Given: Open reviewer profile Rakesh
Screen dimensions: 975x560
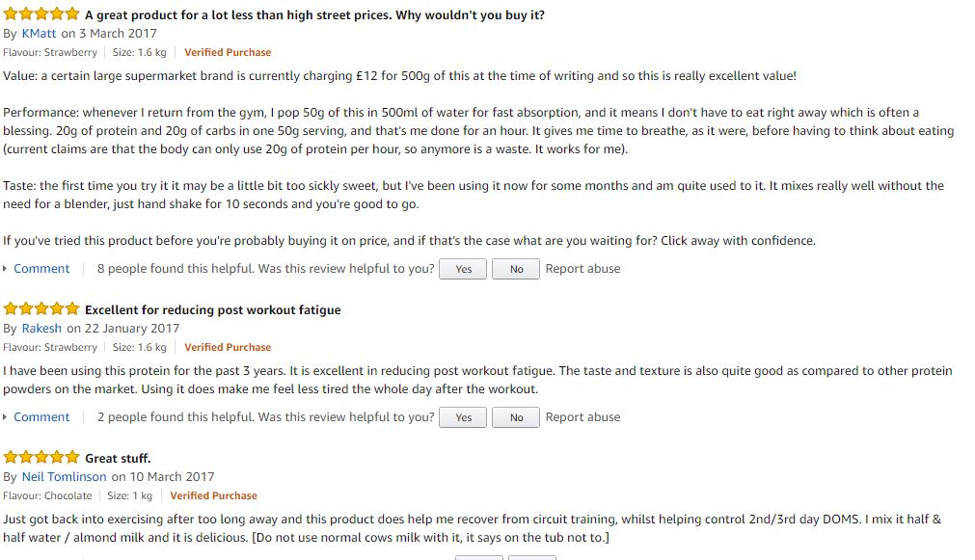Looking at the screenshot, I should tap(41, 328).
